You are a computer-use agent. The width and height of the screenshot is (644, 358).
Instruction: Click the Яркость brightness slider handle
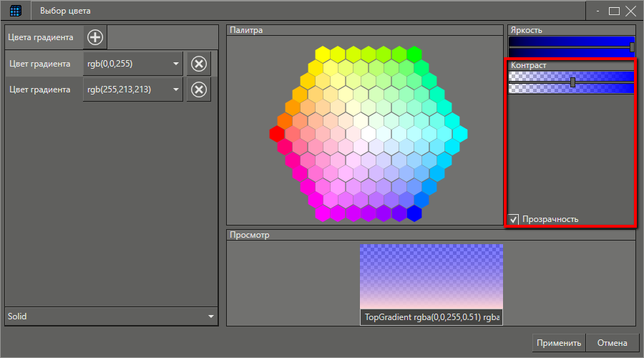coord(632,47)
